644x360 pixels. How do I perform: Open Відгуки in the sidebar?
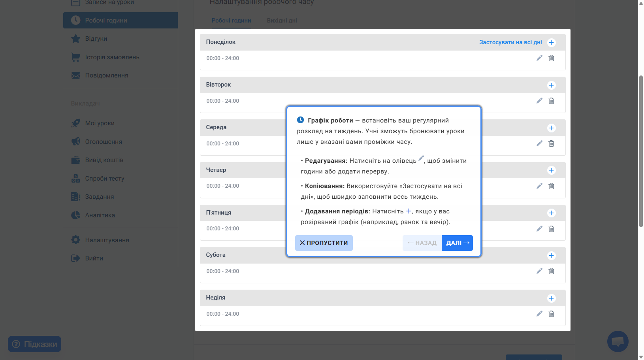point(121,39)
